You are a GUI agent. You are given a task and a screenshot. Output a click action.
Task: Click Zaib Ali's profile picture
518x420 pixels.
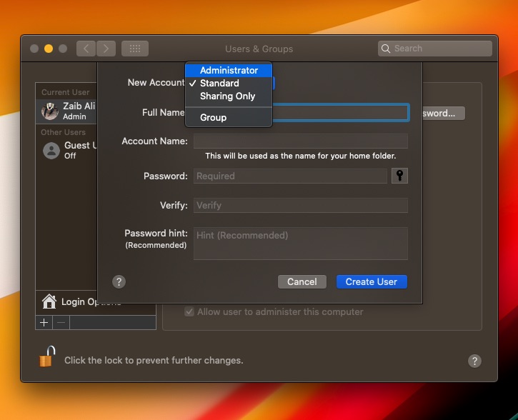point(50,111)
